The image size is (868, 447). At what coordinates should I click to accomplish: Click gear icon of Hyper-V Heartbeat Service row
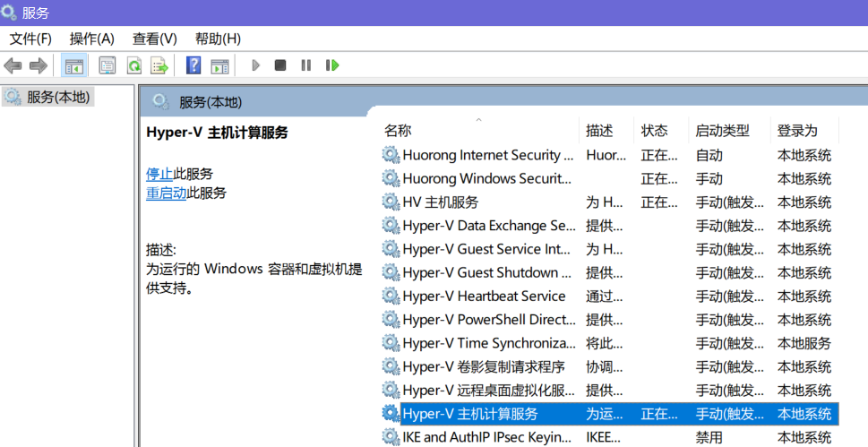[x=391, y=297]
